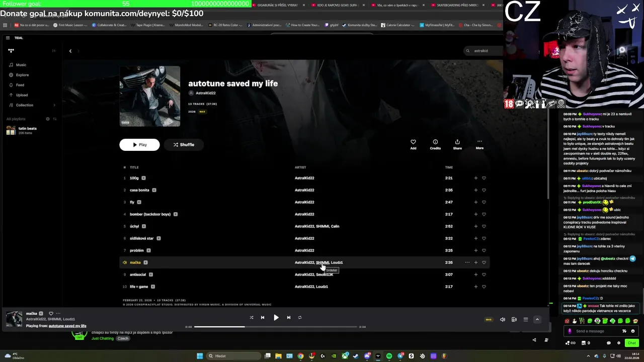Open AstralKid22 artist link under album title
The image size is (644, 362).
(x=205, y=93)
